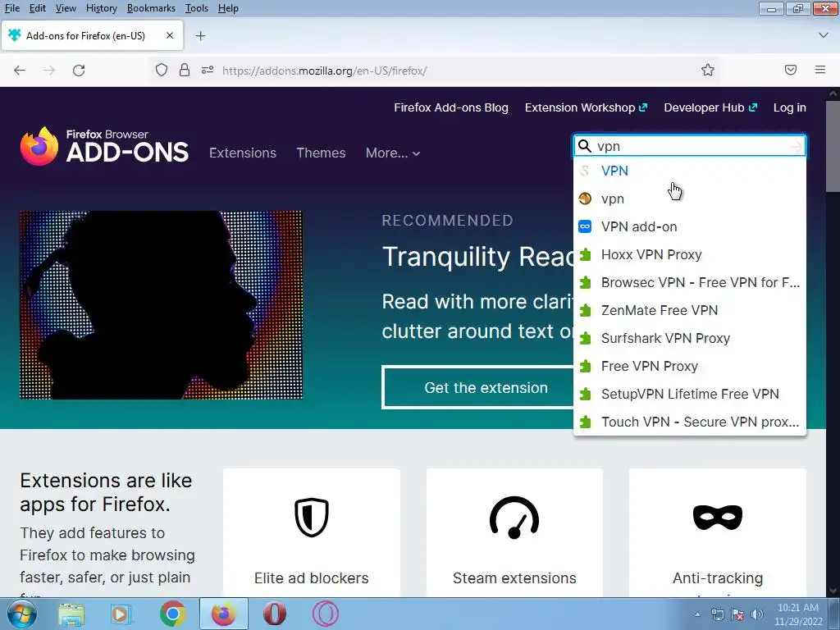840x630 pixels.
Task: Click the Firefox Browser Add-ons logo
Action: (104, 146)
